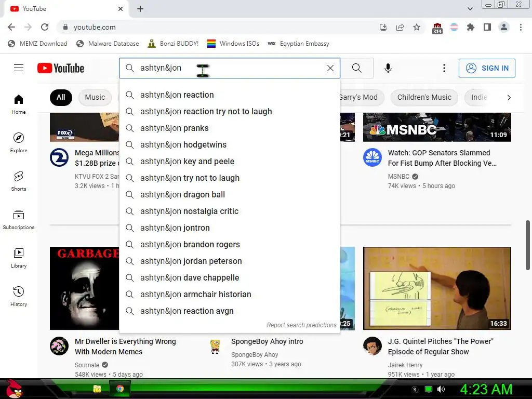The width and height of the screenshot is (532, 399).
Task: Open the MSNBC GOP Senators video thumbnail
Action: pos(437,127)
